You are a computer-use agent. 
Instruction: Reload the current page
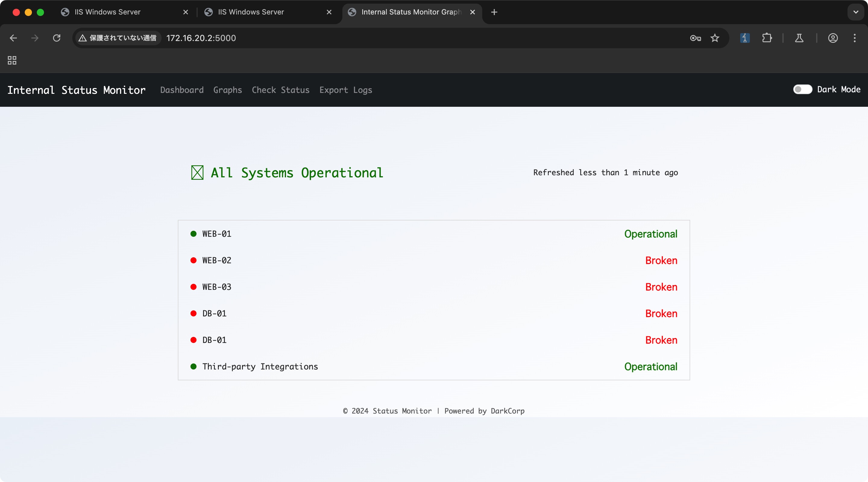[x=57, y=38]
